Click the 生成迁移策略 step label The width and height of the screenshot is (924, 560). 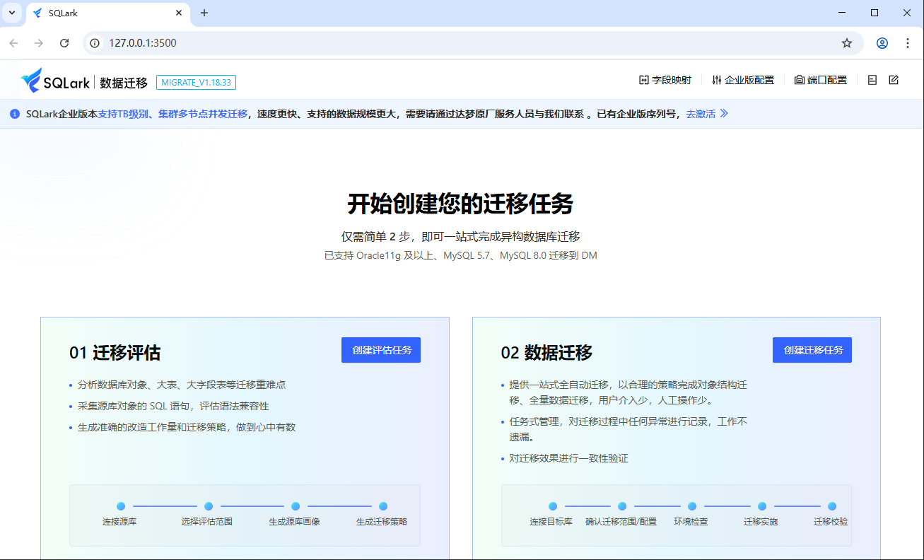pos(382,522)
